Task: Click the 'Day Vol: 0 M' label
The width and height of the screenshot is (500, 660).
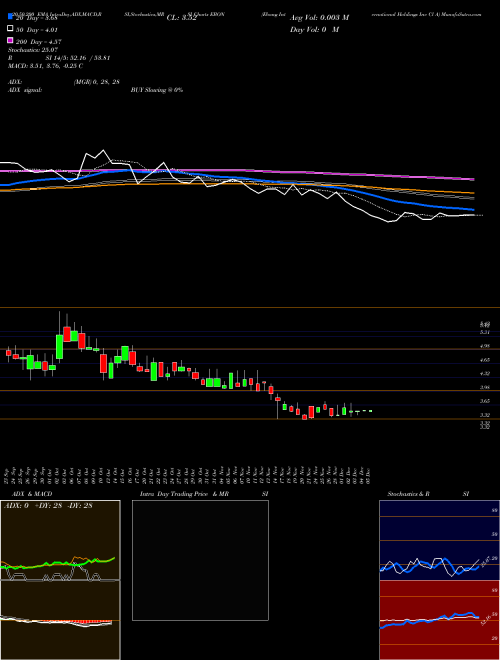Action: click(314, 29)
